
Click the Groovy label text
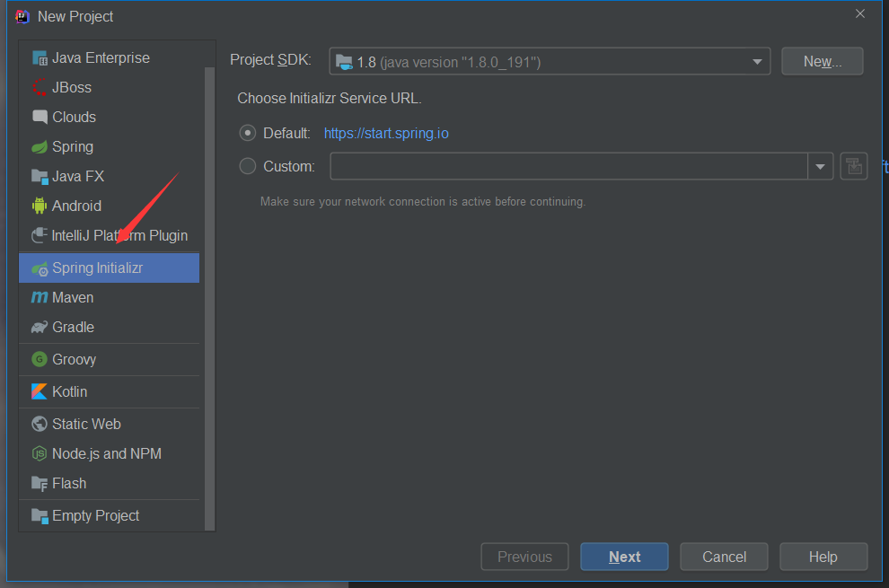[74, 359]
